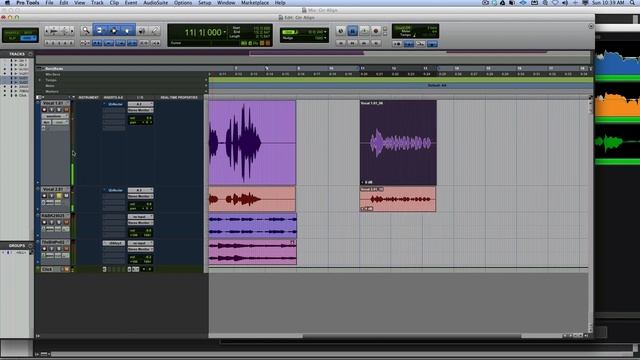The image size is (640, 360).
Task: Toggle mute on the Click track
Action: (67, 269)
